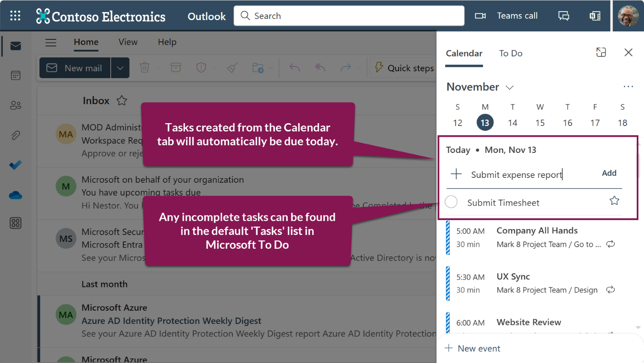Click the Archive icon in toolbar
This screenshot has width=644, height=363.
pos(176,68)
